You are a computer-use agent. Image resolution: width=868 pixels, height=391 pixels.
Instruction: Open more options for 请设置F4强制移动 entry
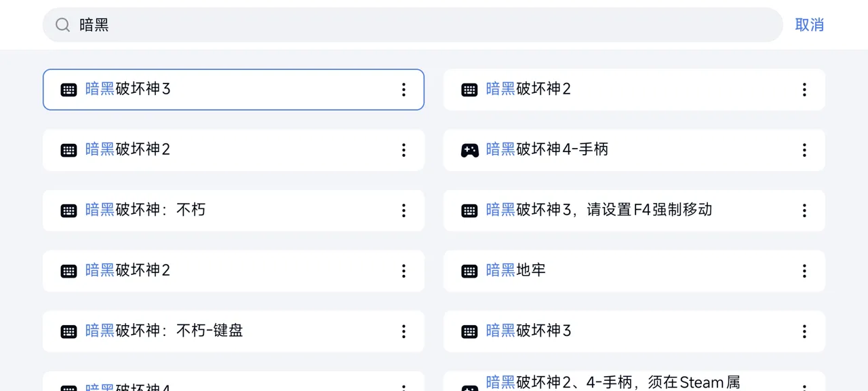pyautogui.click(x=804, y=210)
